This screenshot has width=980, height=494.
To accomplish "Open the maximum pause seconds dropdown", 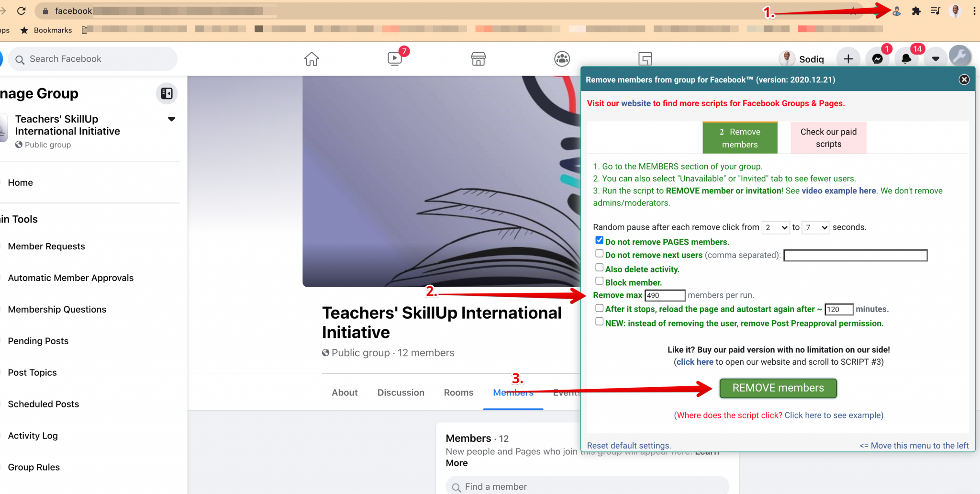I will tap(815, 227).
